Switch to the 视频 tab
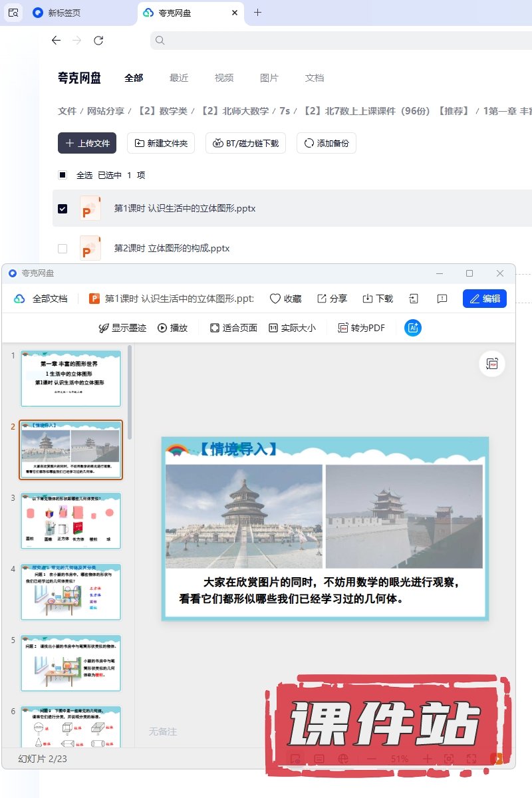 224,78
